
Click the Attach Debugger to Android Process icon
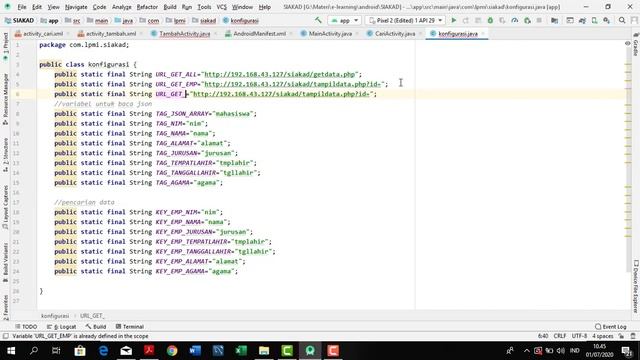pyautogui.click(x=527, y=20)
